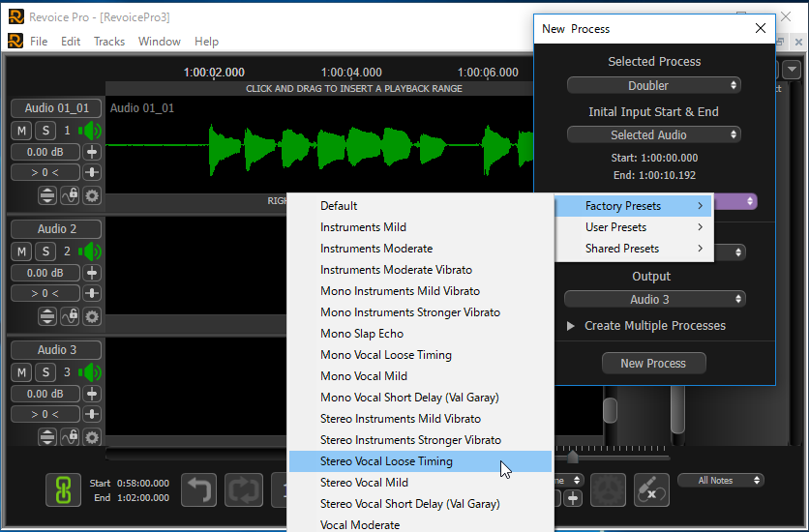Click gain adjuster beside Audio 2 0.00 dB
Image resolution: width=809 pixels, height=532 pixels.
[x=92, y=273]
